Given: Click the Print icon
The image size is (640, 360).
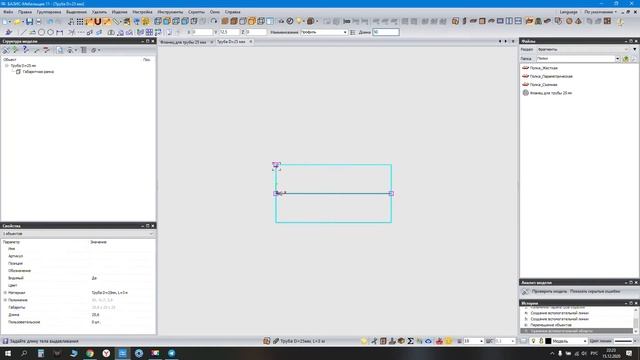Looking at the screenshot, I should point(39,22).
